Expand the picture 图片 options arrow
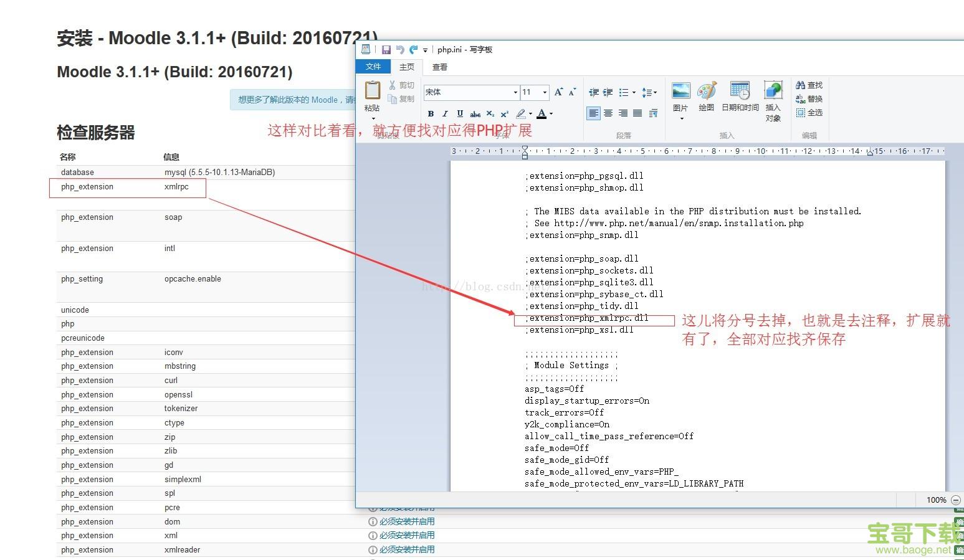This screenshot has height=560, width=964. 681,118
